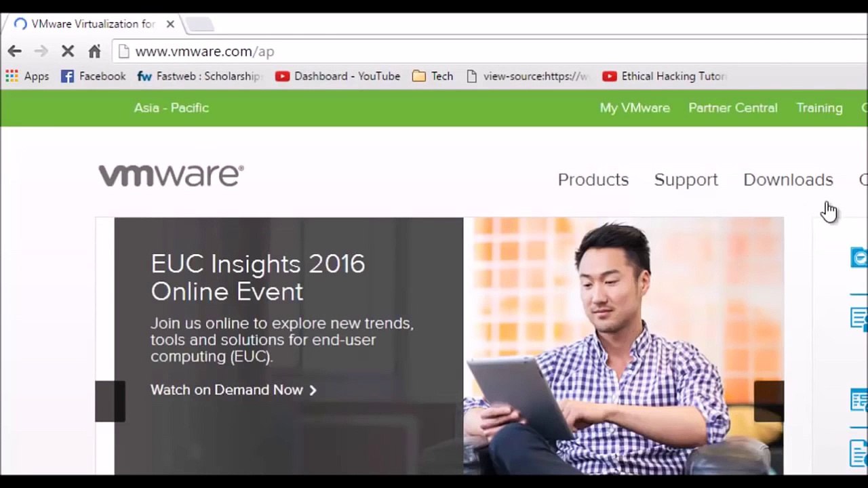Focus the address bar with vmware.com URL
Screen dimensions: 868x488
point(488,52)
